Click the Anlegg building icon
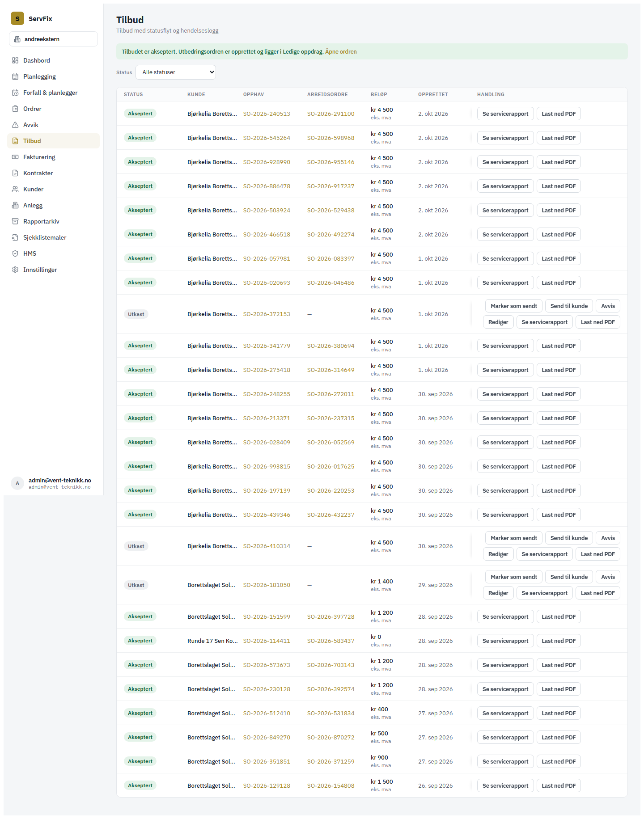The image size is (644, 819). pyautogui.click(x=15, y=205)
